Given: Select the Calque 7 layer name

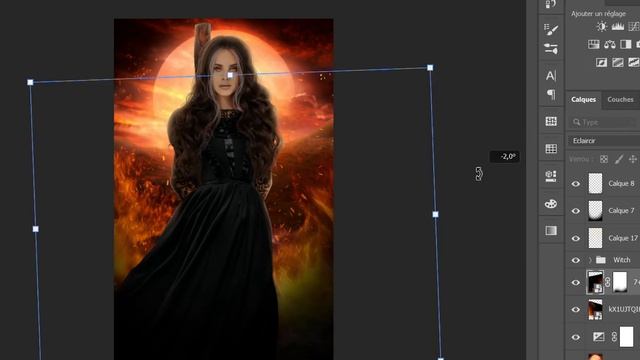Looking at the screenshot, I should 621,211.
